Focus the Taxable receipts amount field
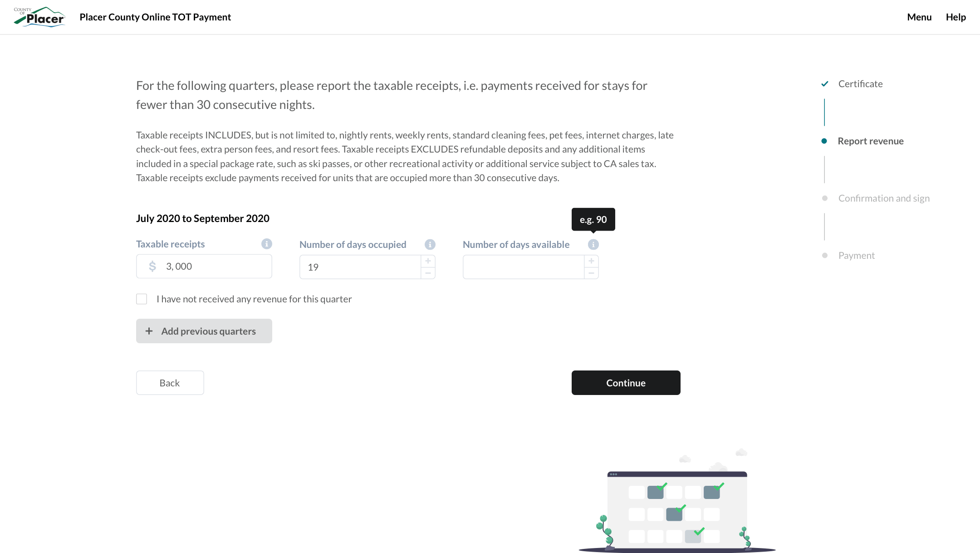Screen dimensions: 980x553 click(213, 267)
